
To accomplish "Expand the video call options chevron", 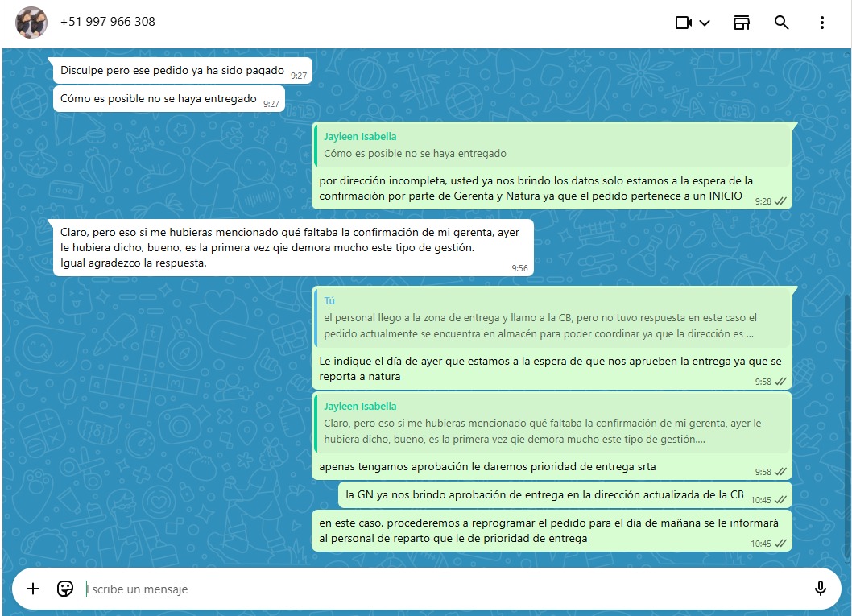I will (x=705, y=23).
